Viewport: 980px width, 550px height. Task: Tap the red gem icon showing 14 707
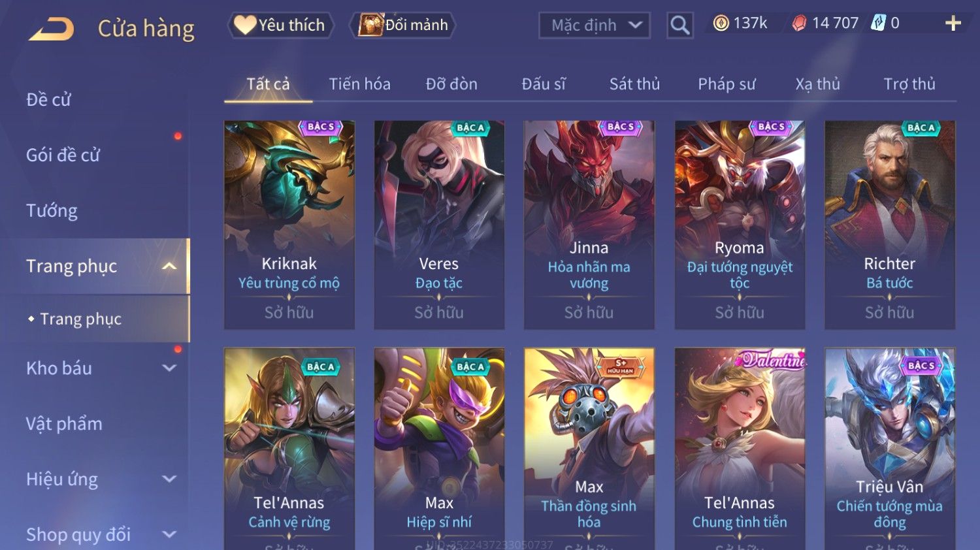pos(799,24)
